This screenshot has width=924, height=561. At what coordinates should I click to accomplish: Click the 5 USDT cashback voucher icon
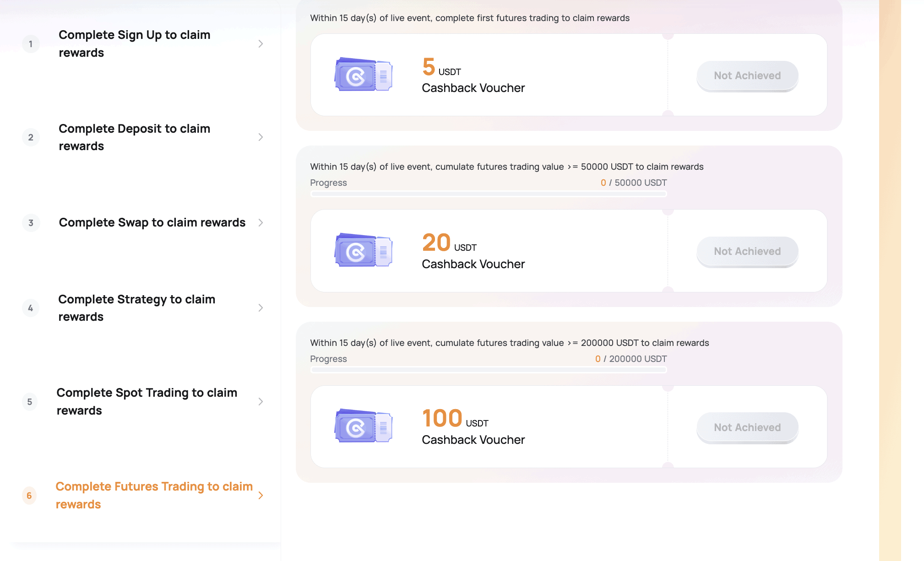(363, 75)
